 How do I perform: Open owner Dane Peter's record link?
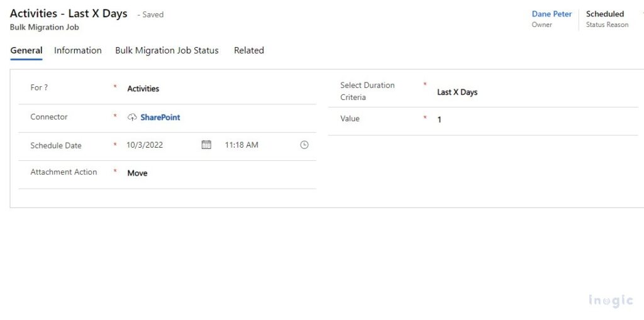[552, 14]
